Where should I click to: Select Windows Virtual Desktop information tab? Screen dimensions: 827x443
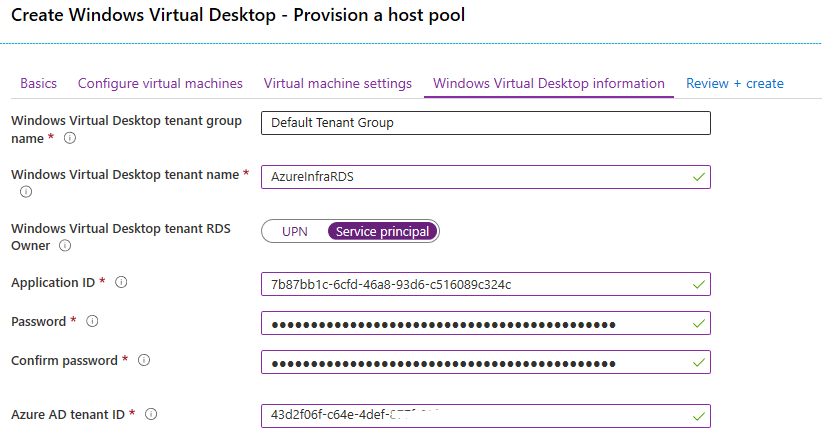pyautogui.click(x=549, y=83)
